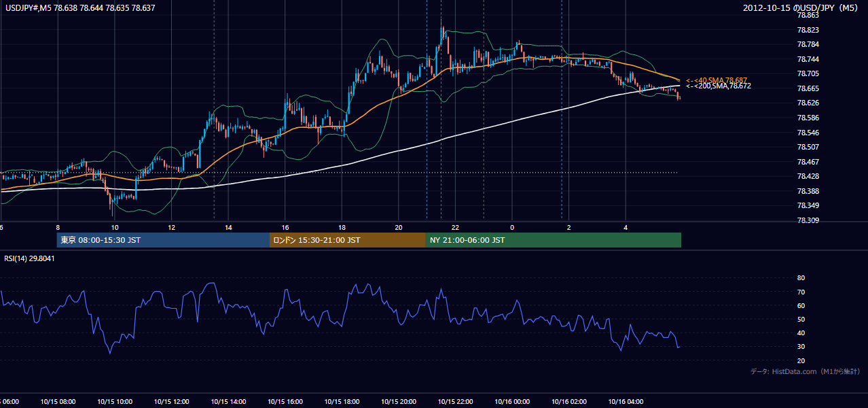Click the 10/16 00:00 bottom date label
The height and width of the screenshot is (408, 868).
coord(512,402)
